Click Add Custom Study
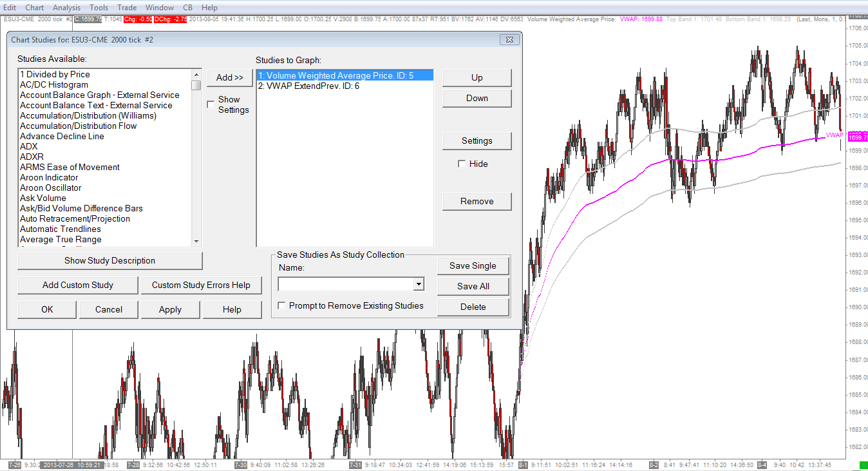The image size is (868, 471). point(78,285)
